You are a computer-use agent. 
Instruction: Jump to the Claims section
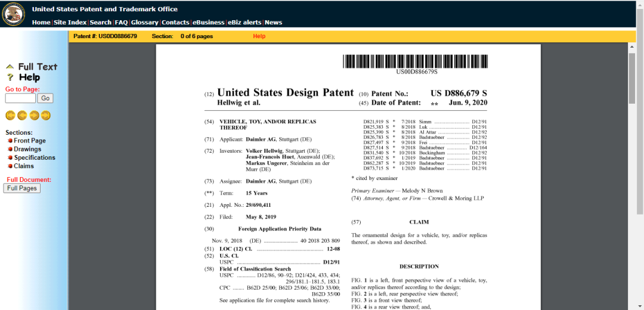point(24,166)
